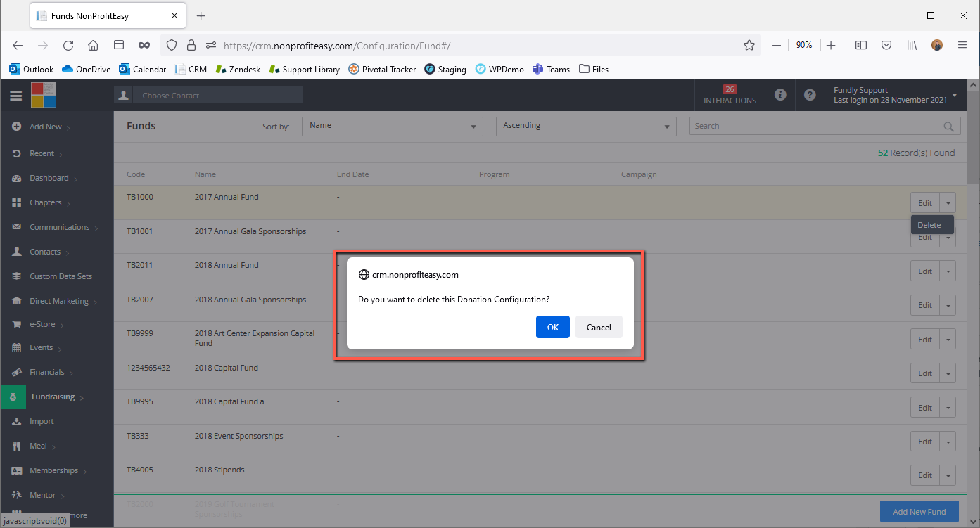Viewport: 980px width, 528px height.
Task: Click the Direct Marketing briefcase icon
Action: (16, 301)
